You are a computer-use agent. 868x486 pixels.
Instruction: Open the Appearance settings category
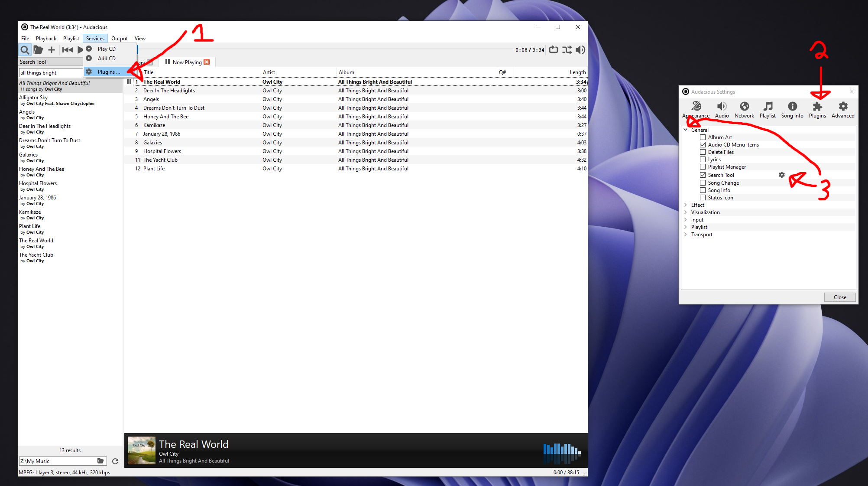[x=696, y=110]
